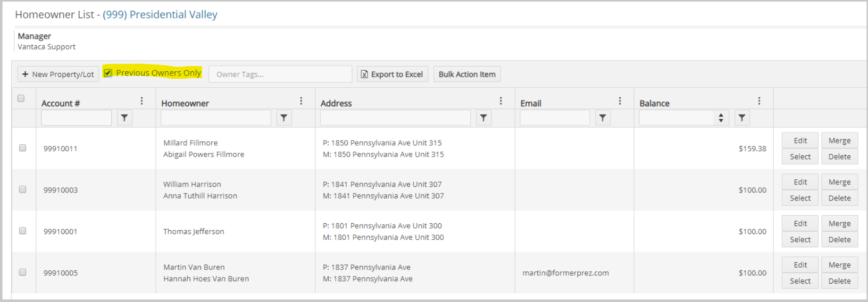The image size is (868, 302).
Task: Check the select-all checkbox in the header
Action: pos(21,99)
